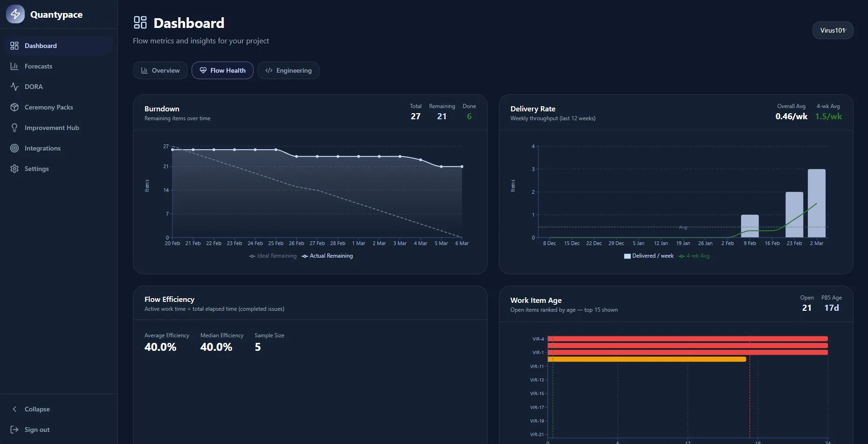Click the Dashboard heading grid icon

coord(140,22)
